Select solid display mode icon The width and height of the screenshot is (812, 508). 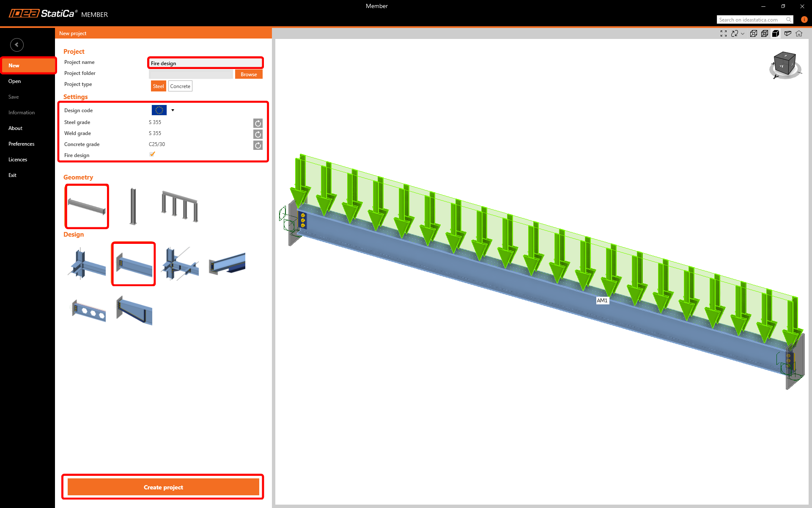click(776, 33)
